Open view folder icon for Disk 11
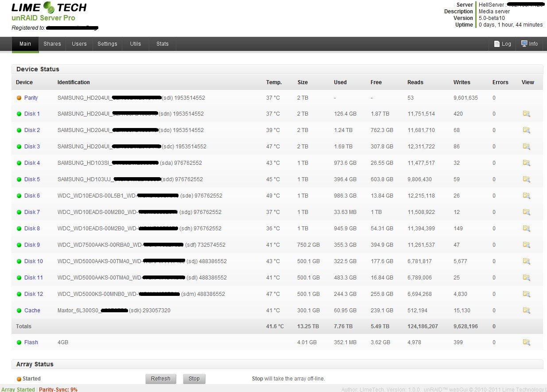 coord(526,278)
